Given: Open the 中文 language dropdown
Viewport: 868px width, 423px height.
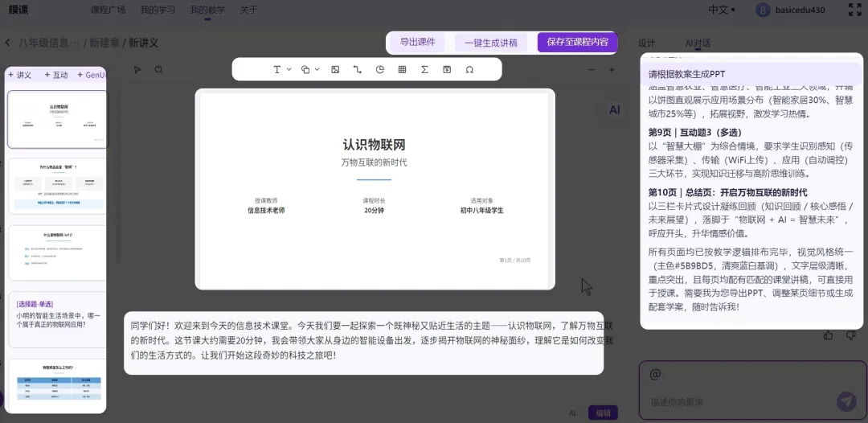Looking at the screenshot, I should click(x=722, y=10).
